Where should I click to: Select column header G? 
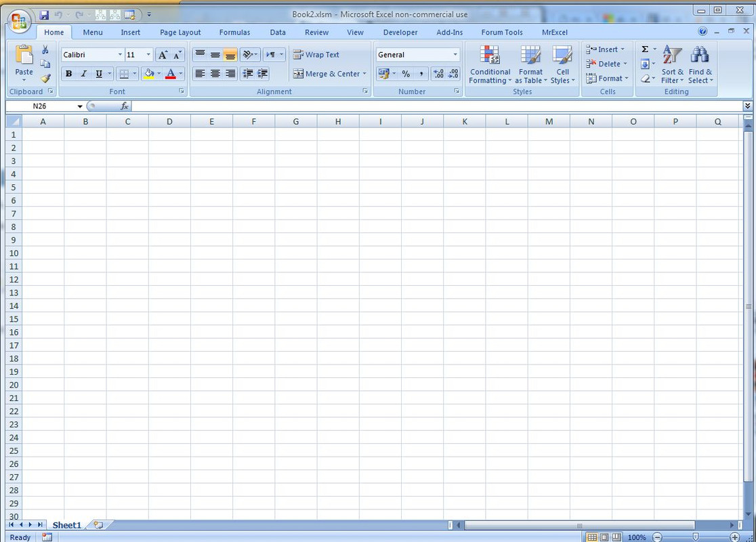(x=295, y=121)
